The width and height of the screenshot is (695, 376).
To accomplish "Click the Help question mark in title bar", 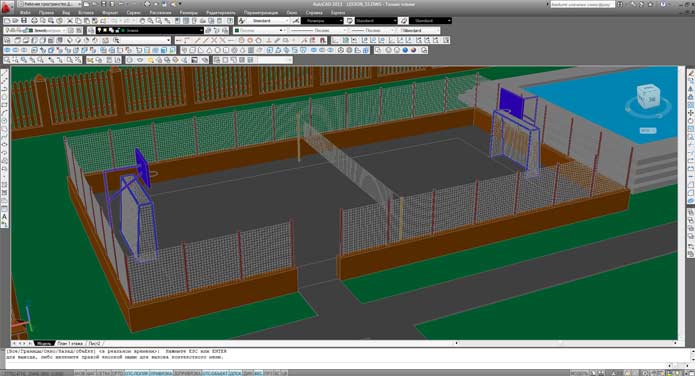I will click(664, 4).
